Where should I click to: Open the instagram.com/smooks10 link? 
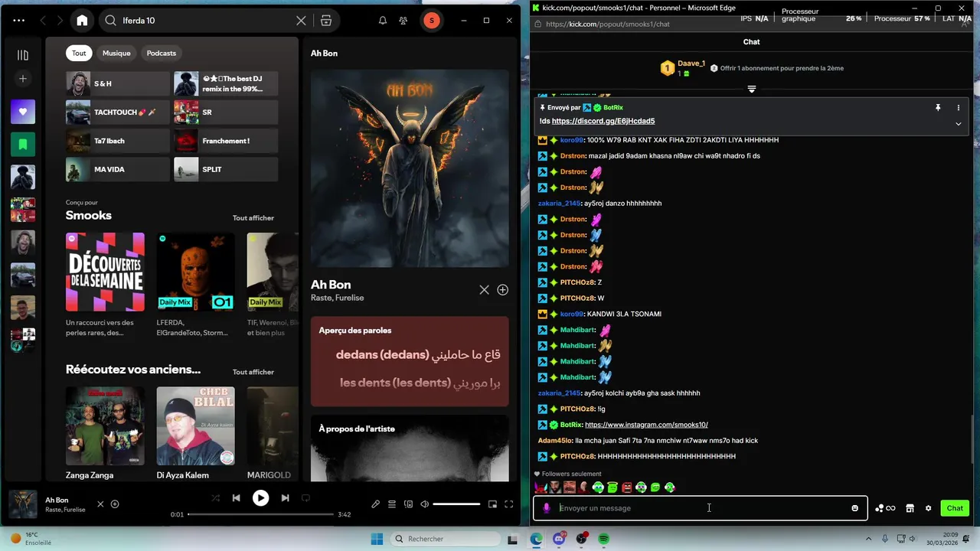click(x=646, y=425)
